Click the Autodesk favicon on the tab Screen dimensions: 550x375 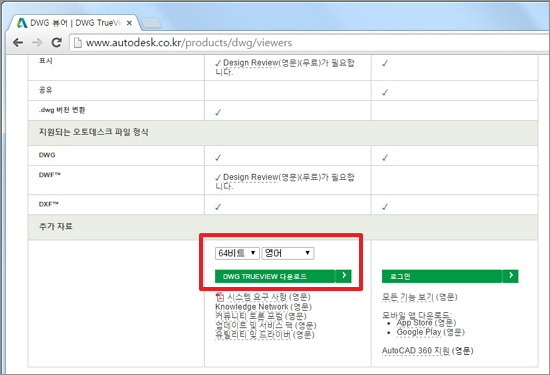[22, 23]
